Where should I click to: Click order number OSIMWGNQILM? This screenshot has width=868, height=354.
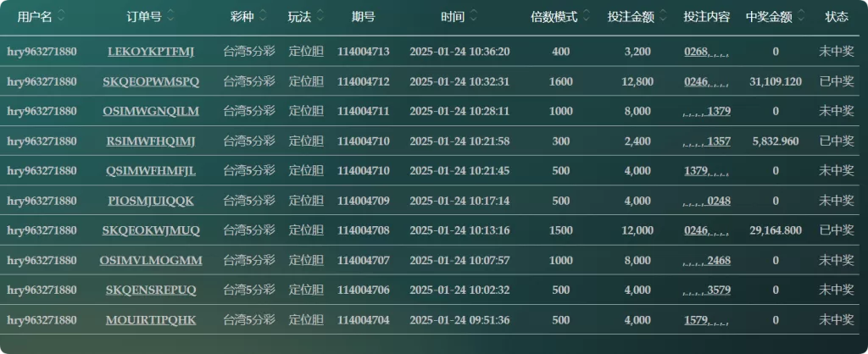(x=151, y=111)
